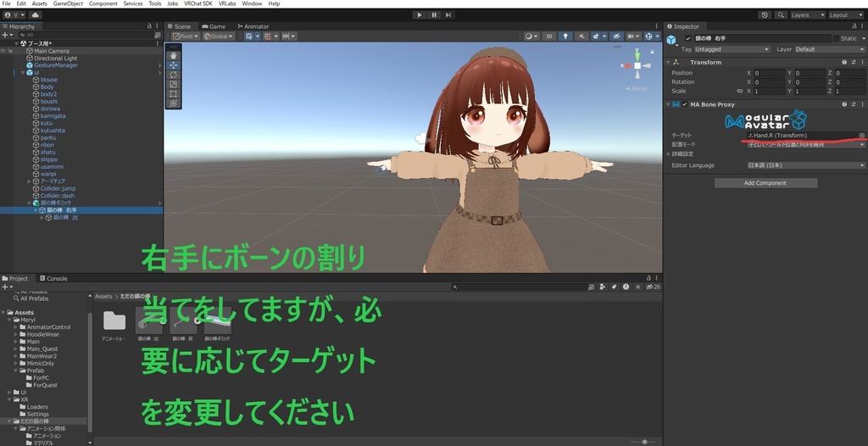The image size is (868, 446).
Task: Toggle the object active checkbox in Inspector
Action: click(688, 38)
